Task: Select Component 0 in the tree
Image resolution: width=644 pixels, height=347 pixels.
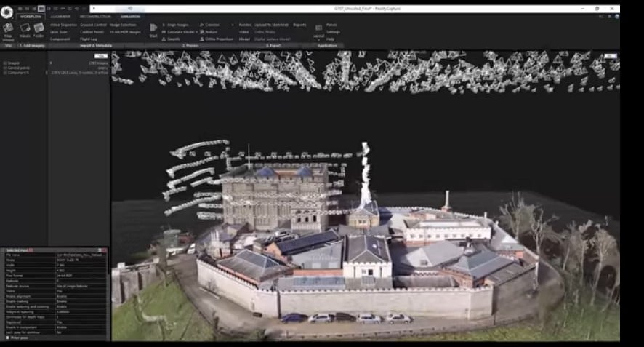Action: pyautogui.click(x=19, y=73)
